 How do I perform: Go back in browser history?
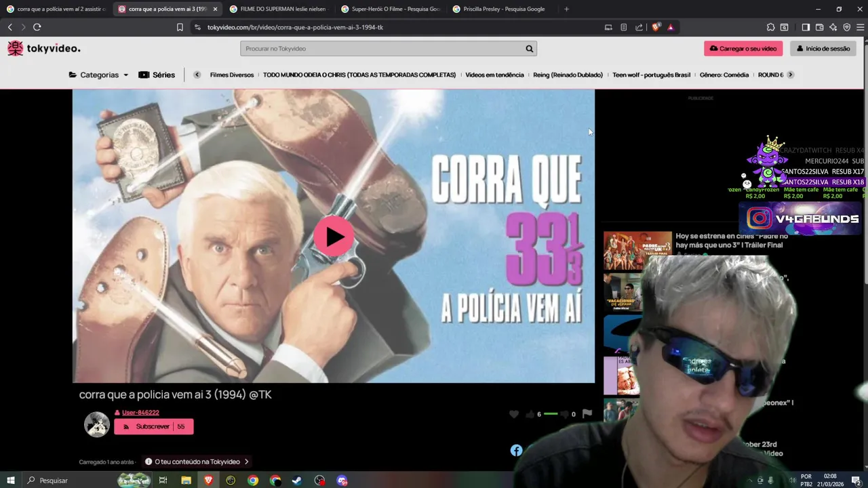(9, 27)
